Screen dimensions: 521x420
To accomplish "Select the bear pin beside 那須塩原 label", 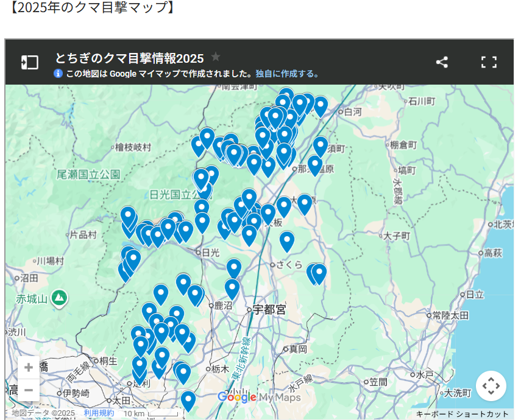I will [x=314, y=164].
